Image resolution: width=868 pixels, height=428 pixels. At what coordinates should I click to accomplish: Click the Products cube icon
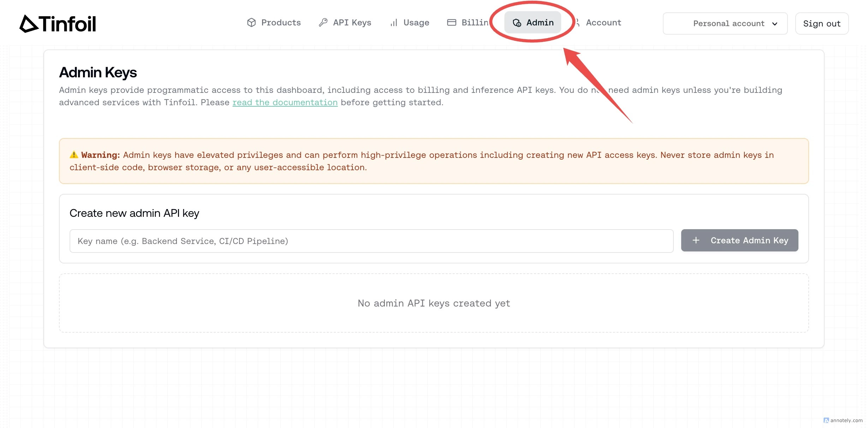pos(251,23)
